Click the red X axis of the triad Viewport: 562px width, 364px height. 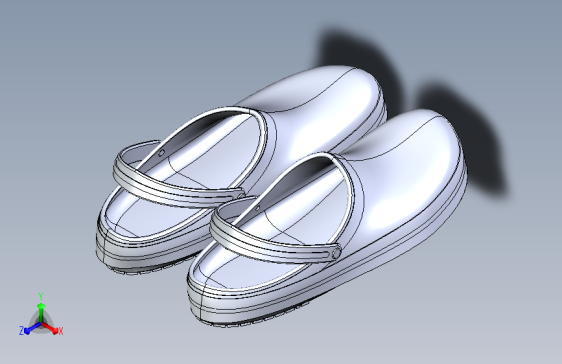[50, 328]
